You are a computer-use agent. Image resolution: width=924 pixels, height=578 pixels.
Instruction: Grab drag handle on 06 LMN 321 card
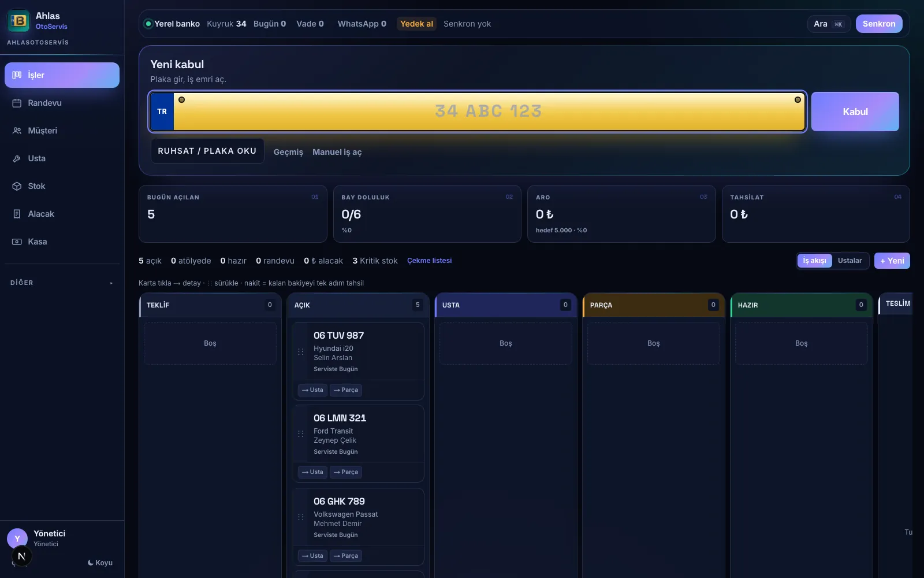click(301, 434)
